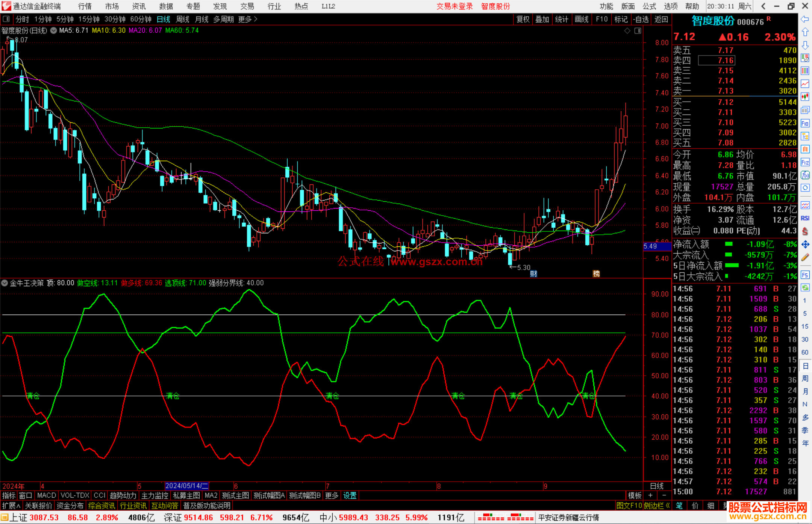Image resolution: width=812 pixels, height=524 pixels.
Task: Click the down arrow icon in sidebar
Action: tap(805, 45)
